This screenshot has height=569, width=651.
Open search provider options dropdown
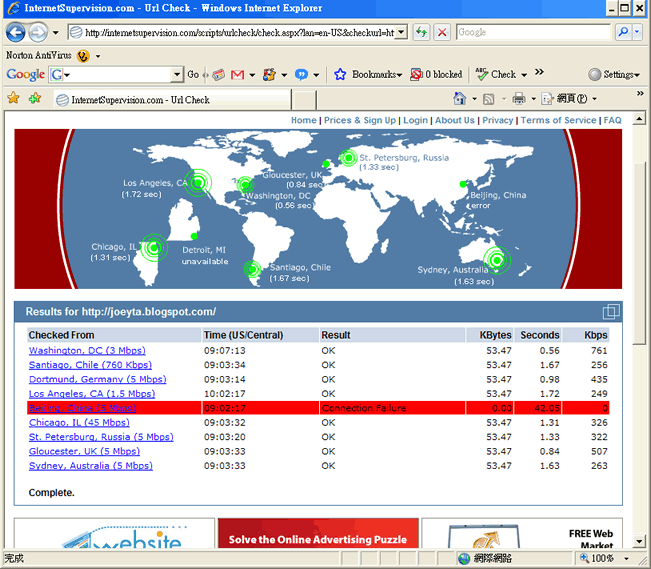coord(637,32)
